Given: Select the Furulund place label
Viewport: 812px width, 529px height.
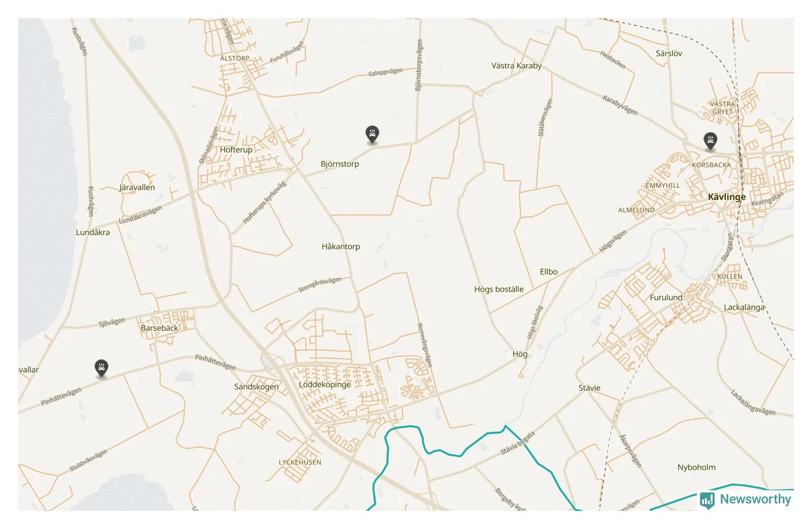Looking at the screenshot, I should (x=666, y=298).
